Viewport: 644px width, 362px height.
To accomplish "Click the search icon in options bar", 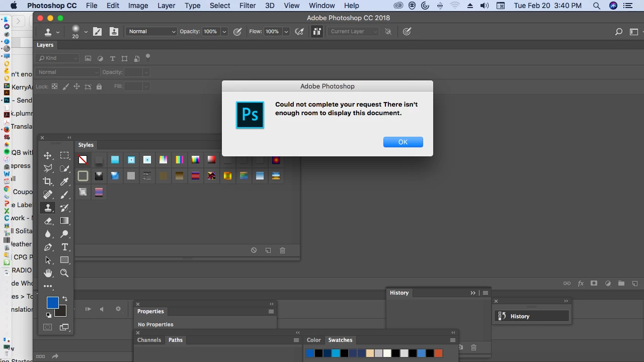I will pyautogui.click(x=619, y=32).
